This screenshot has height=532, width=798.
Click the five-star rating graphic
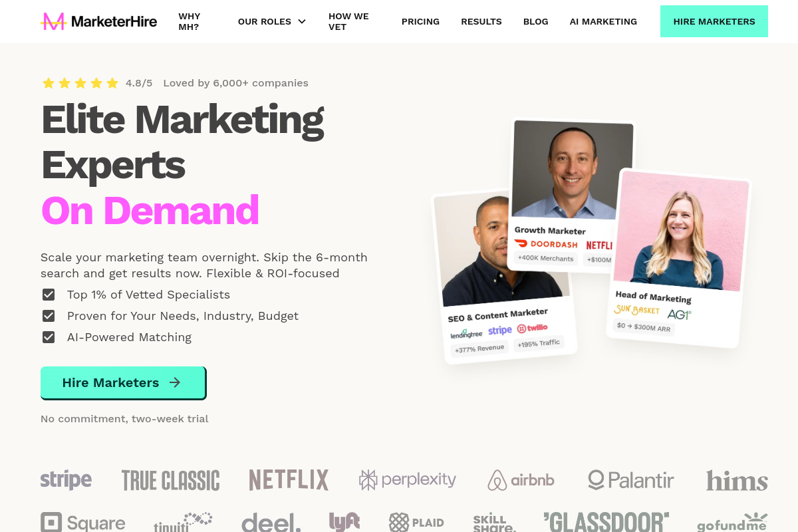[80, 83]
